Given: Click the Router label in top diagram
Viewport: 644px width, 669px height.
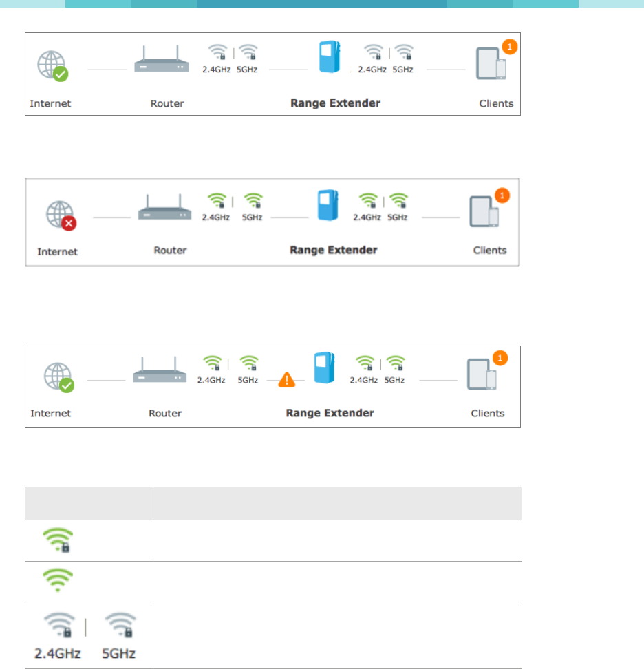Looking at the screenshot, I should coord(167,103).
